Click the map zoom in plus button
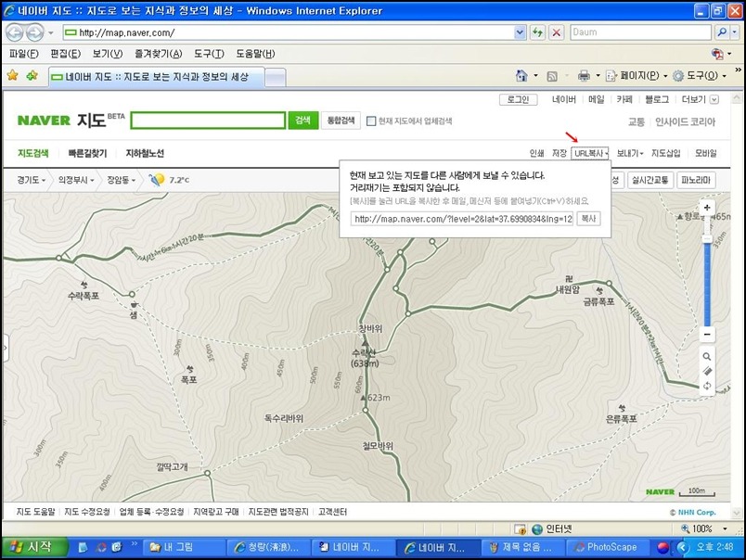Image resolution: width=746 pixels, height=560 pixels. (x=707, y=208)
